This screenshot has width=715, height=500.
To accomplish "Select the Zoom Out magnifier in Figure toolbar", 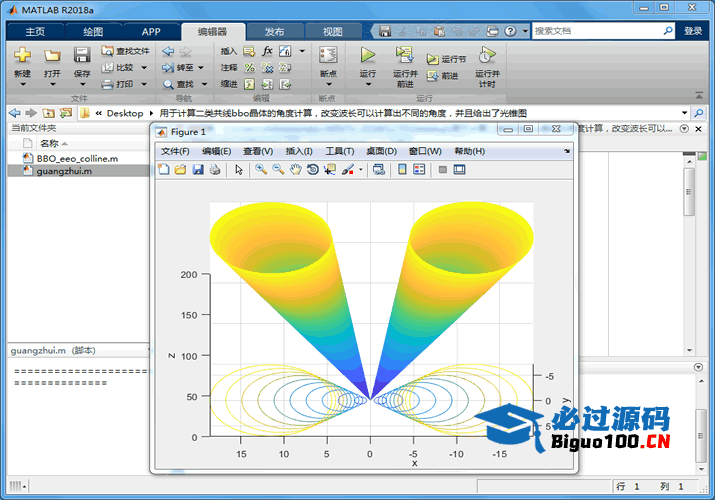I will [277, 170].
